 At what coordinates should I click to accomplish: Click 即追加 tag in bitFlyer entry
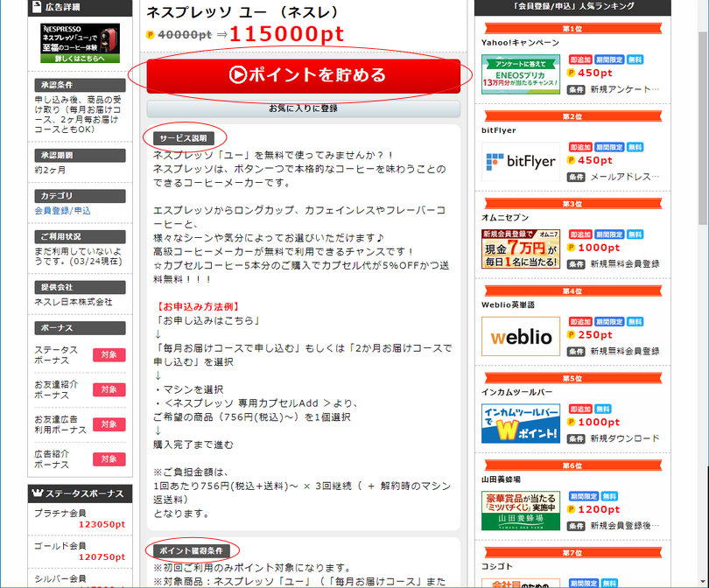580,147
